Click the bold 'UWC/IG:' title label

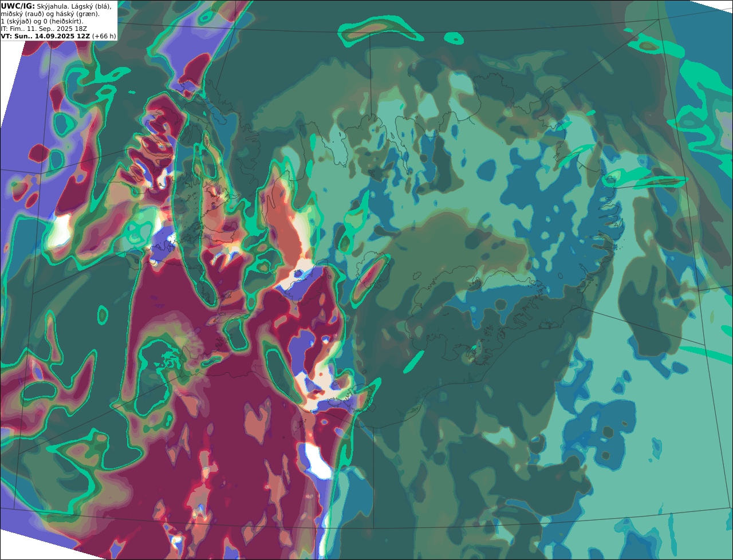tap(18, 6)
